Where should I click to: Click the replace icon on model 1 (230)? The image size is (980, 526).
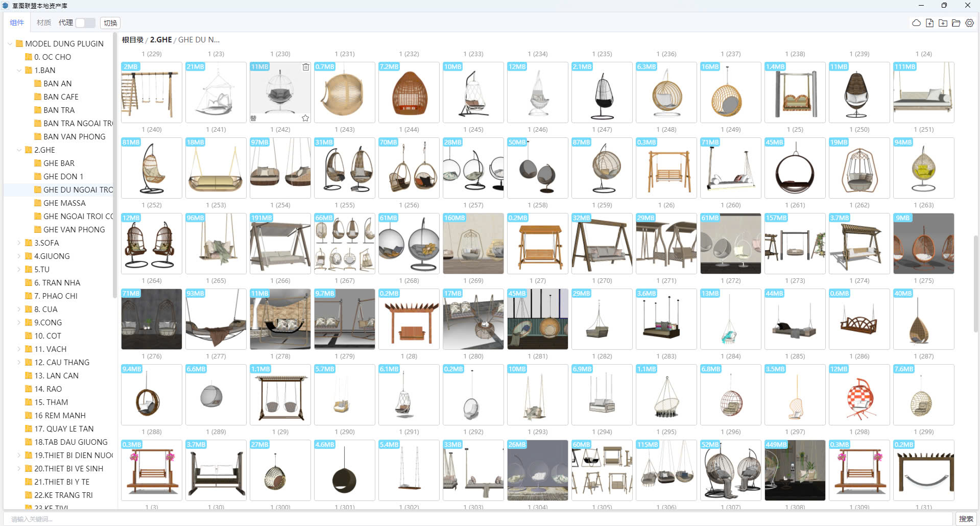tap(253, 118)
